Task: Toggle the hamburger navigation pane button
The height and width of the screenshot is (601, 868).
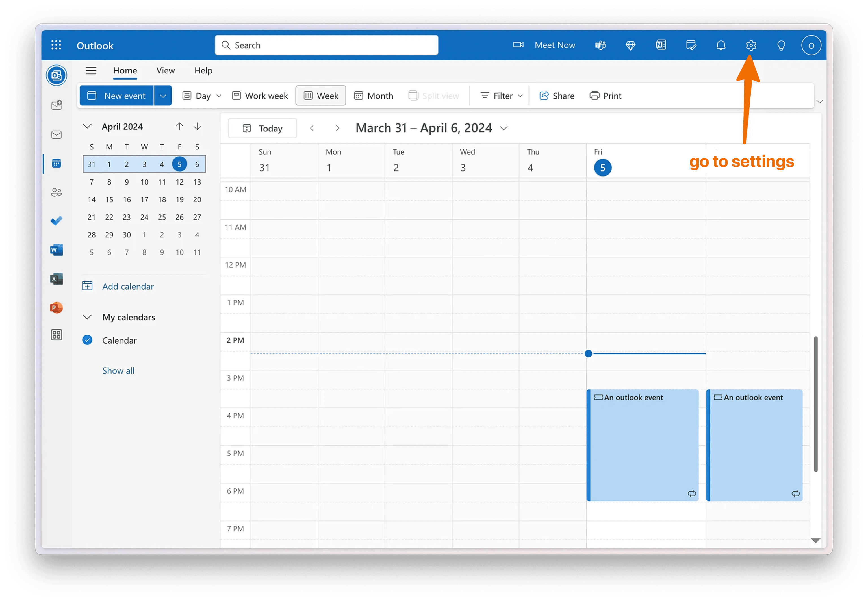Action: click(91, 71)
